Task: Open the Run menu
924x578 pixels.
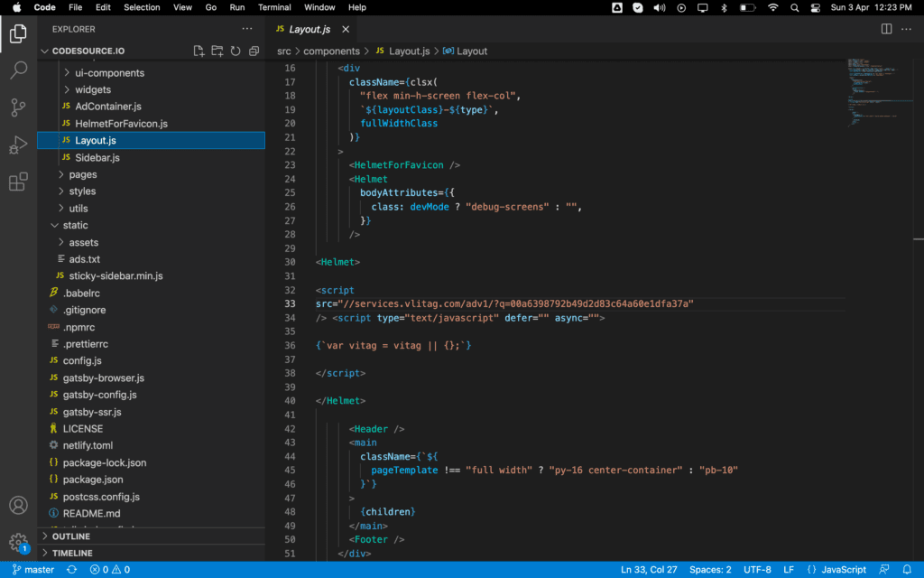Action: [237, 7]
